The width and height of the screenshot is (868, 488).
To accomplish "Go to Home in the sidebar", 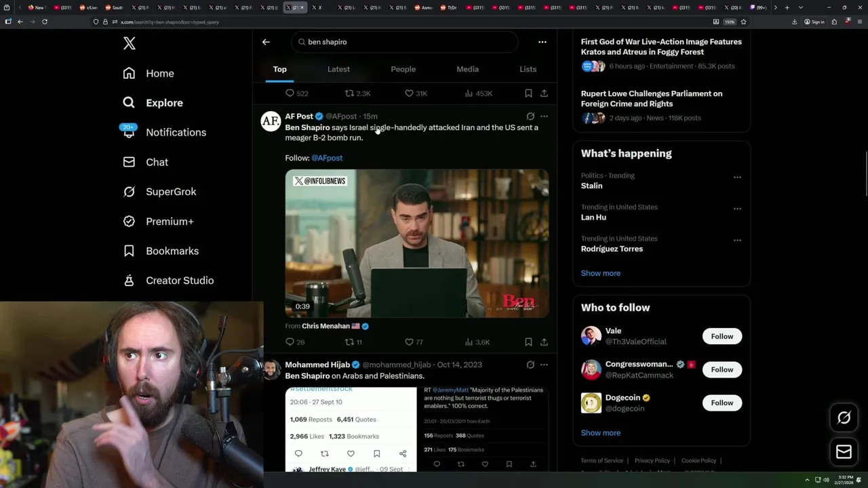I will click(149, 73).
